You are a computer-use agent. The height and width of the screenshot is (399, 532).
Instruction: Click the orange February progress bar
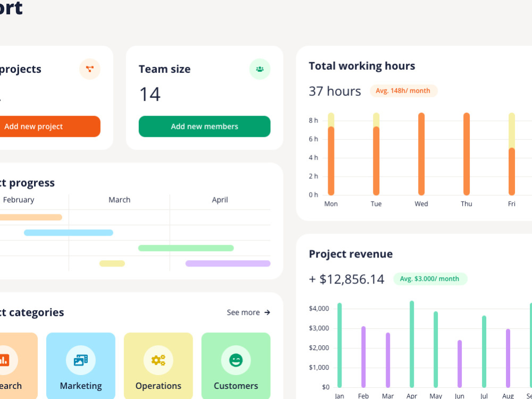pyautogui.click(x=30, y=217)
